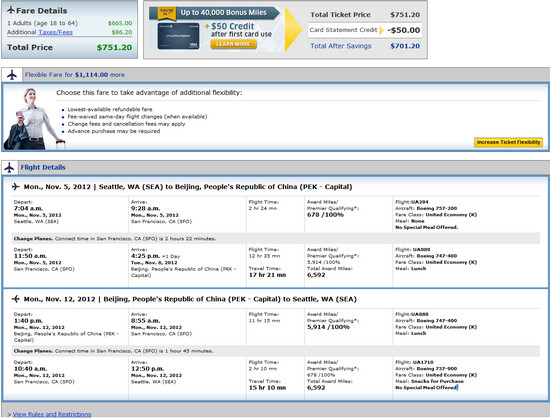
Task: Click the Flight Details section header
Action: [x=43, y=167]
